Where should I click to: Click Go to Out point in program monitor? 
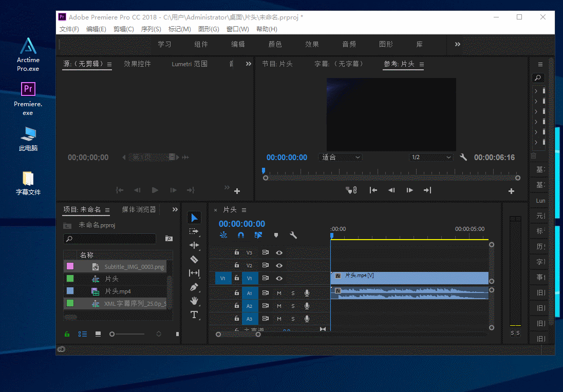pos(427,190)
